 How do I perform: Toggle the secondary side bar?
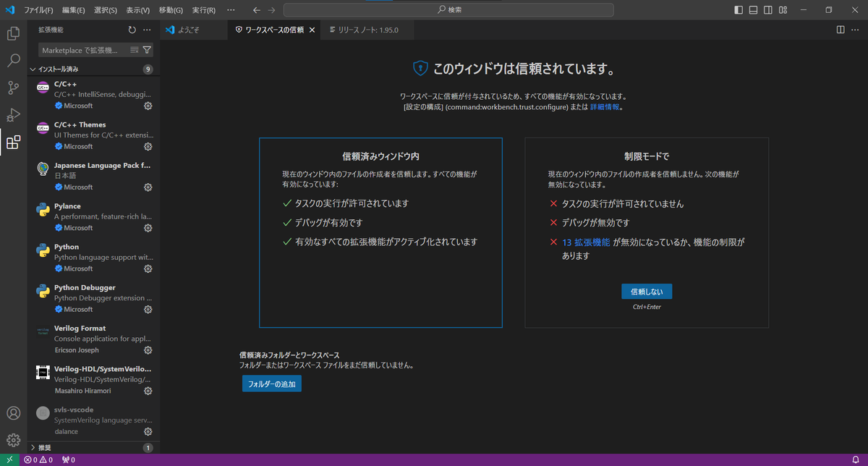(769, 10)
